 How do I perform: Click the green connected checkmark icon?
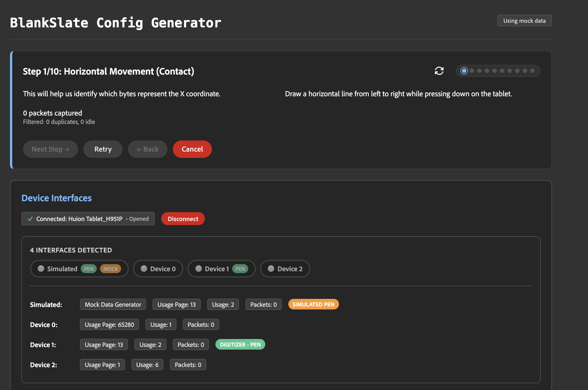(x=30, y=219)
